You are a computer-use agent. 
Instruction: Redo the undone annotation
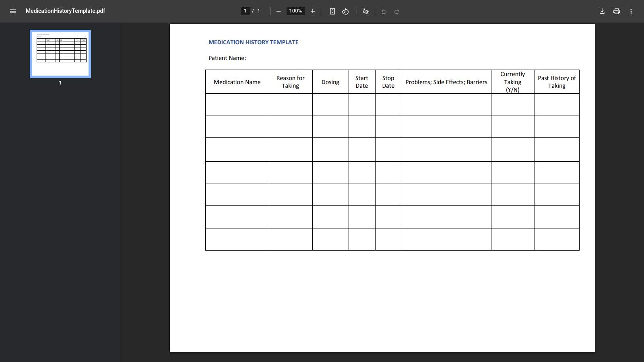point(396,11)
